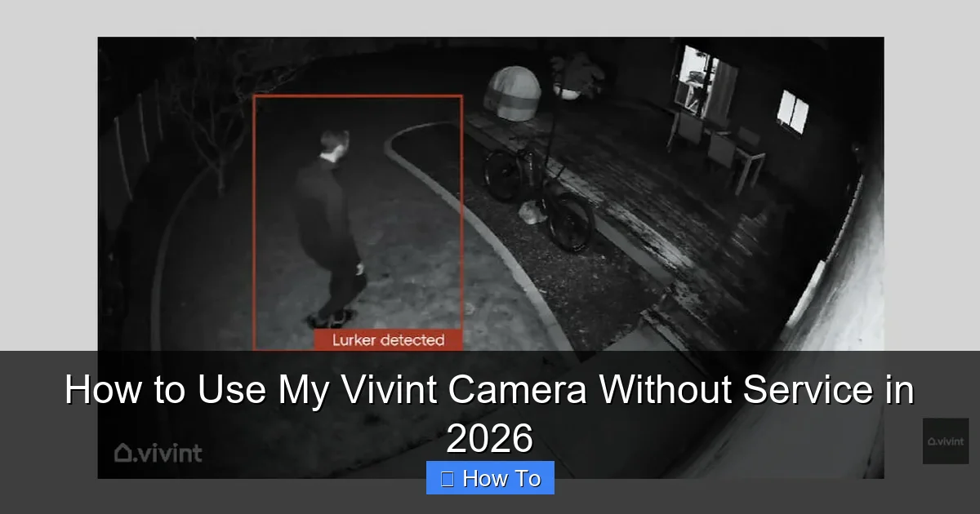
Task: Select the small Vivint logo tile on right
Action: [x=945, y=442]
